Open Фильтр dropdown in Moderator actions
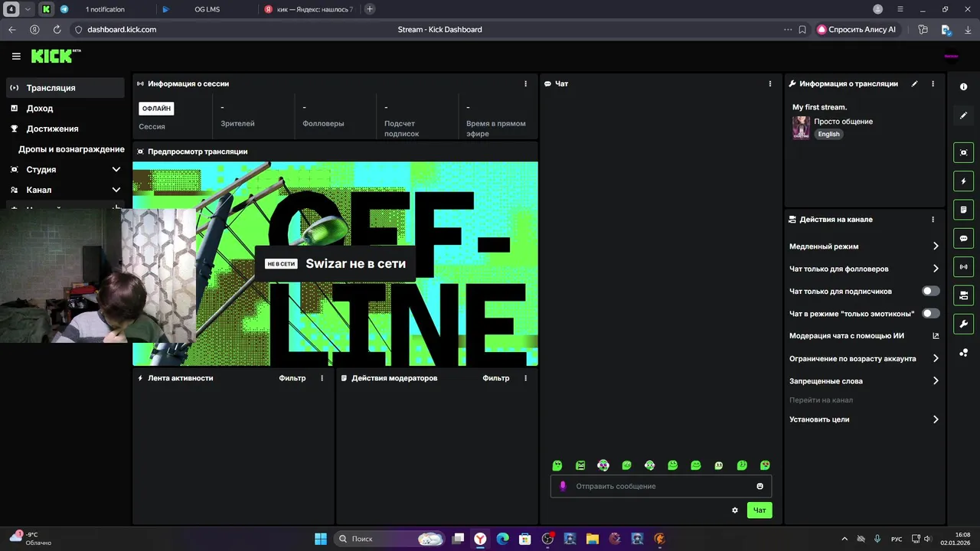The width and height of the screenshot is (980, 551). tap(496, 378)
